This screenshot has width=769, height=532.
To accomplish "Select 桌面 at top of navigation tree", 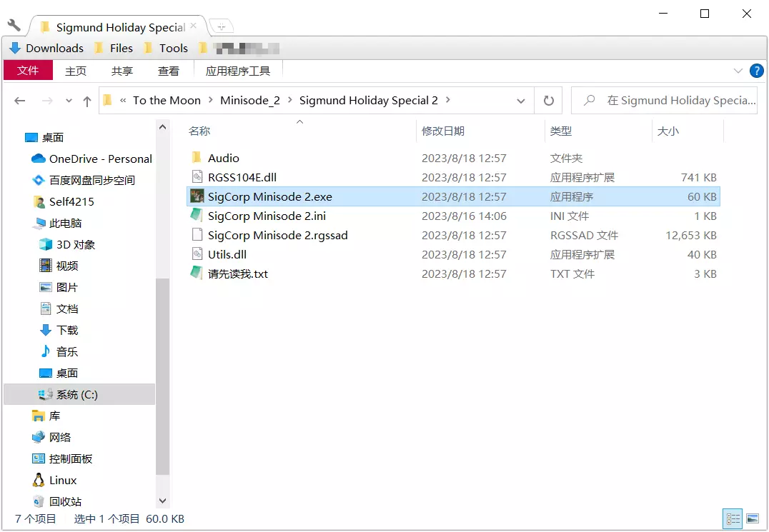I will [44, 138].
